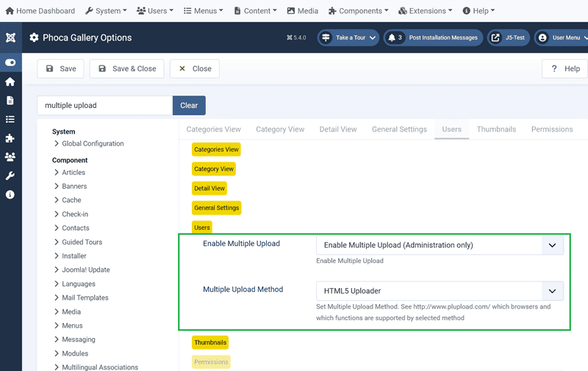The height and width of the screenshot is (371, 588).
Task: Click the Save & Close button
Action: [126, 68]
